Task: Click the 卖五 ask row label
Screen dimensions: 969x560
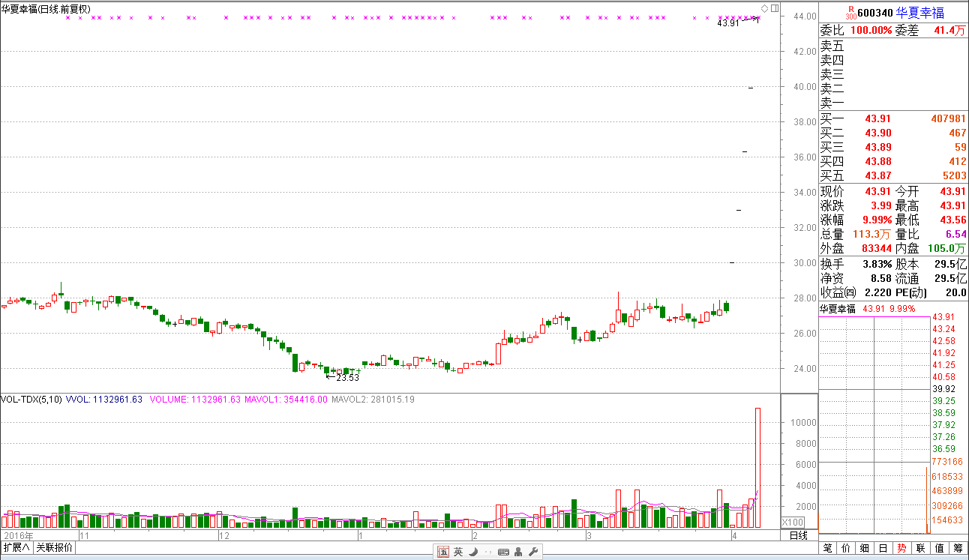Action: tap(832, 46)
